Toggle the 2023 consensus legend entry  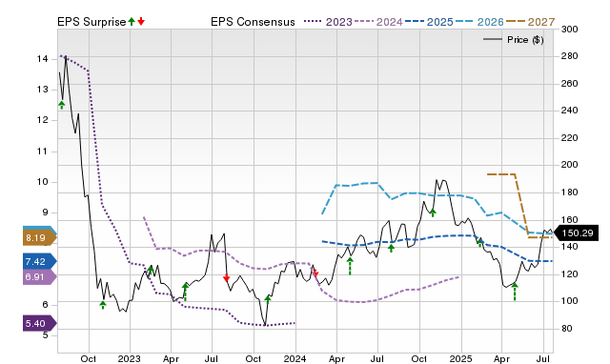pyautogui.click(x=328, y=22)
